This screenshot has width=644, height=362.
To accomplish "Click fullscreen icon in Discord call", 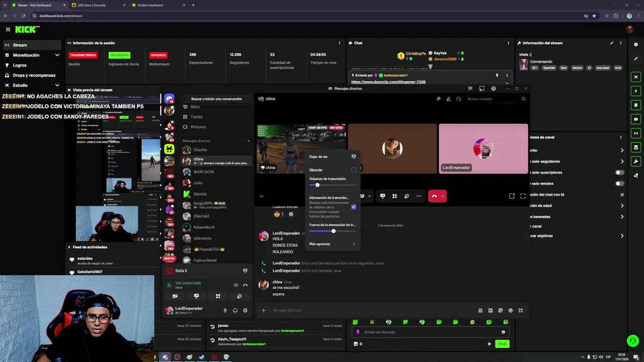I will click(523, 196).
